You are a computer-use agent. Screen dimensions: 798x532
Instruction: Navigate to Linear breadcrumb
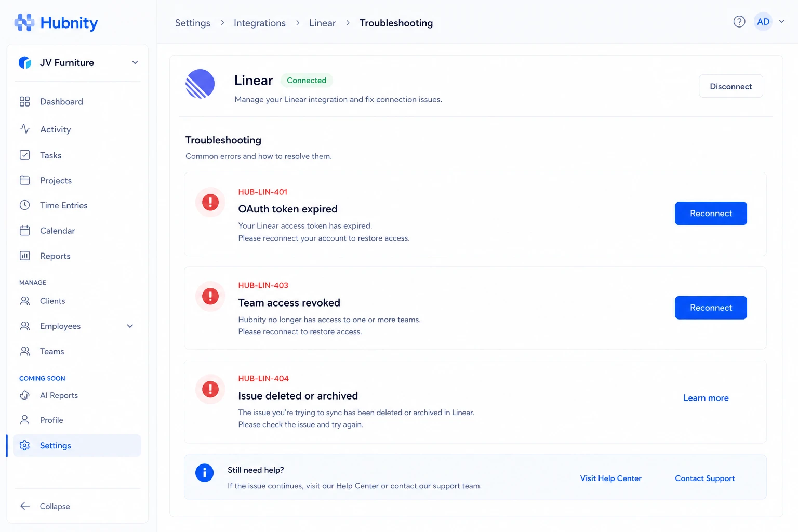coord(322,23)
